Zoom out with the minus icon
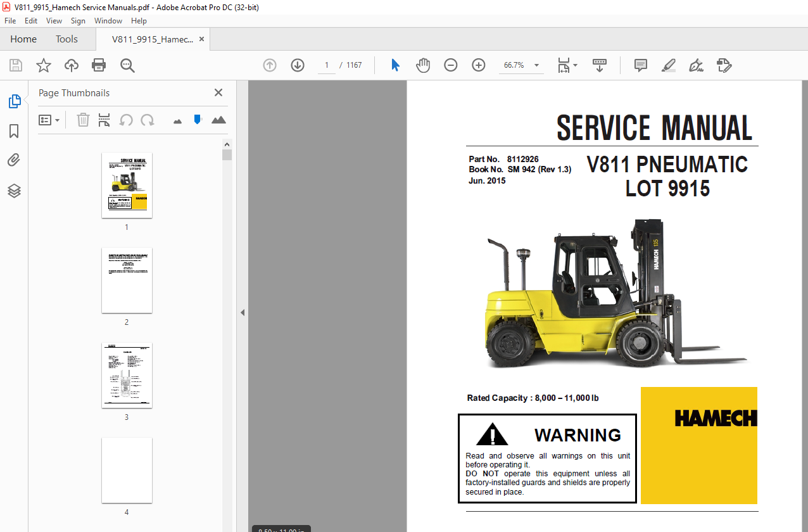 click(451, 65)
